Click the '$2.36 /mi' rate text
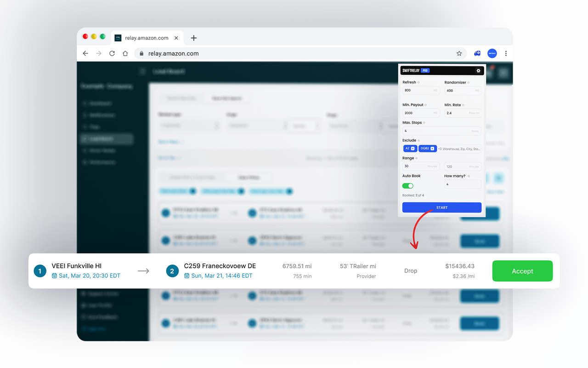This screenshot has height=368, width=588. point(463,276)
